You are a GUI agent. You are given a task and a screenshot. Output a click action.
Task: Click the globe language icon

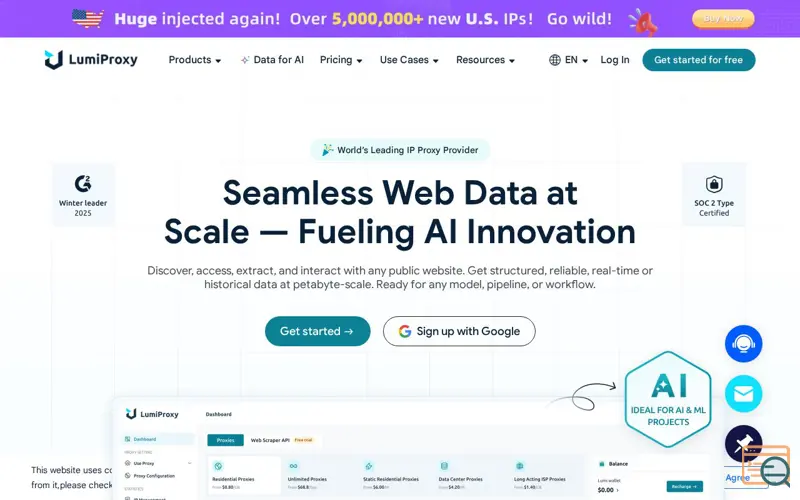coord(555,60)
